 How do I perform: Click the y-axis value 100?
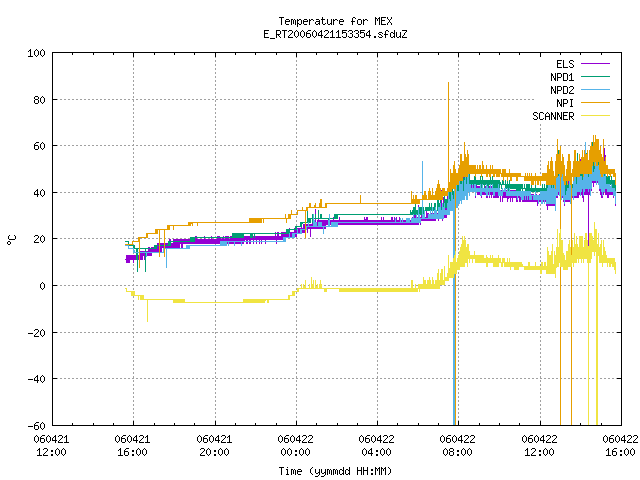click(36, 53)
